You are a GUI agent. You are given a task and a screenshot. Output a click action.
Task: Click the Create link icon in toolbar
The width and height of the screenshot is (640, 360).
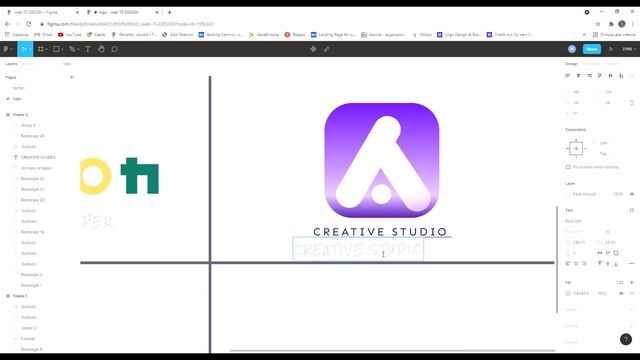[327, 49]
